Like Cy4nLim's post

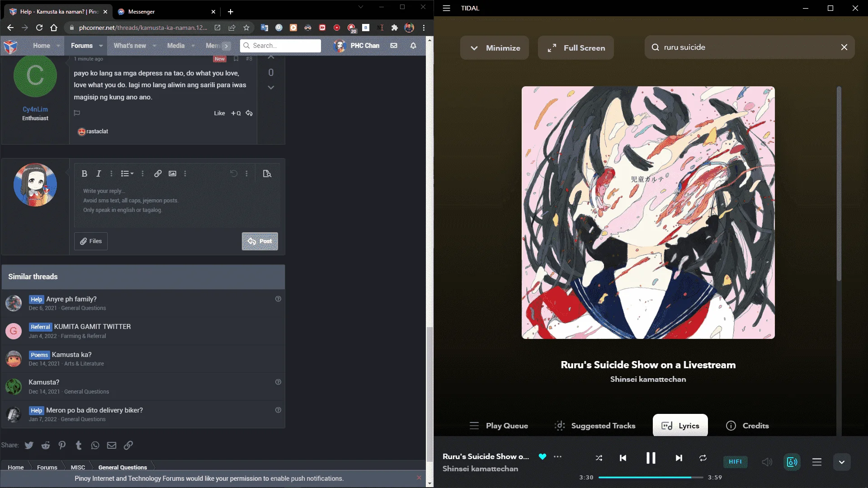click(219, 113)
